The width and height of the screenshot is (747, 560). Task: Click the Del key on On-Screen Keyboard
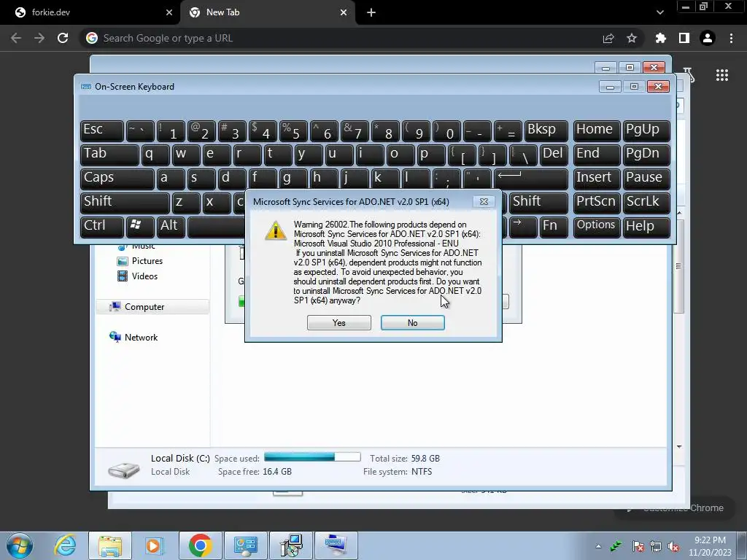pos(554,155)
